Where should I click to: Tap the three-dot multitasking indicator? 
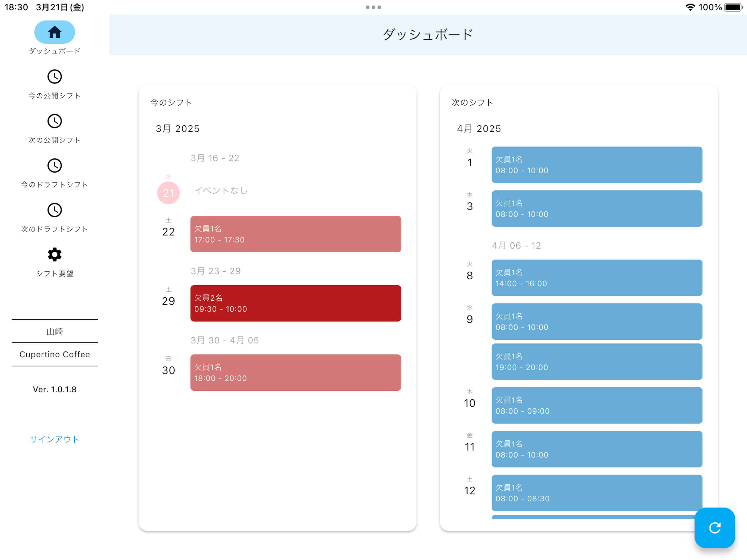pyautogui.click(x=373, y=7)
